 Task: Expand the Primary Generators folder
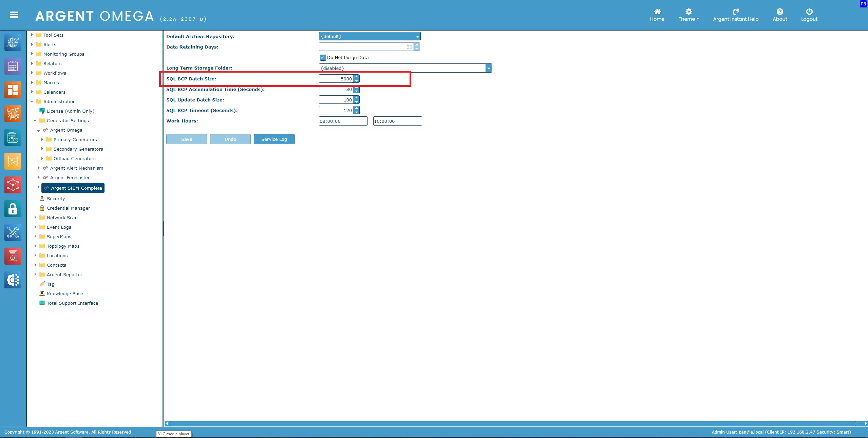[42, 139]
